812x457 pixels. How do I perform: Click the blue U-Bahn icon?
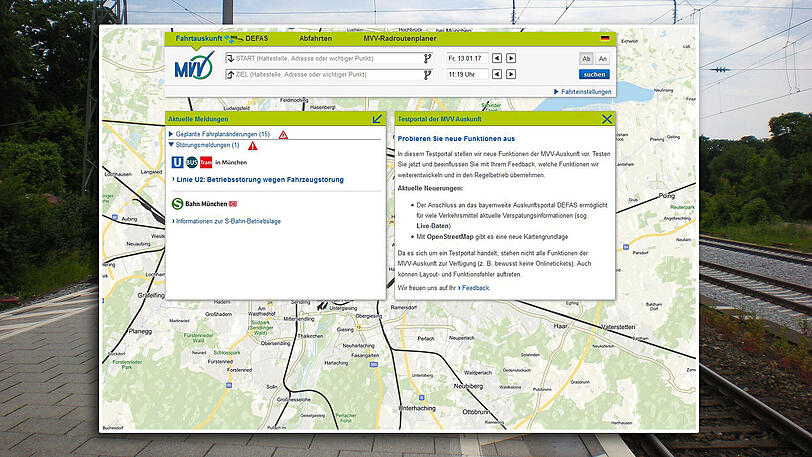coord(177,163)
